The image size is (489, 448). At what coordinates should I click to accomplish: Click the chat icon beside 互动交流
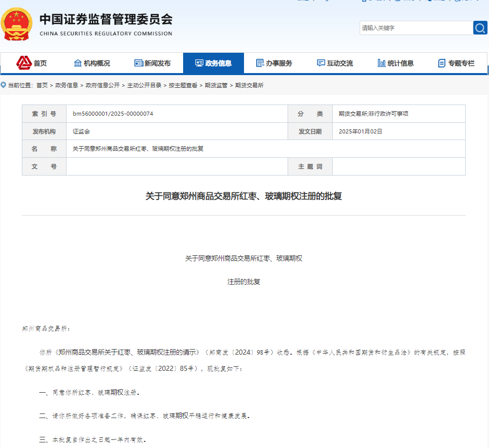(321, 63)
